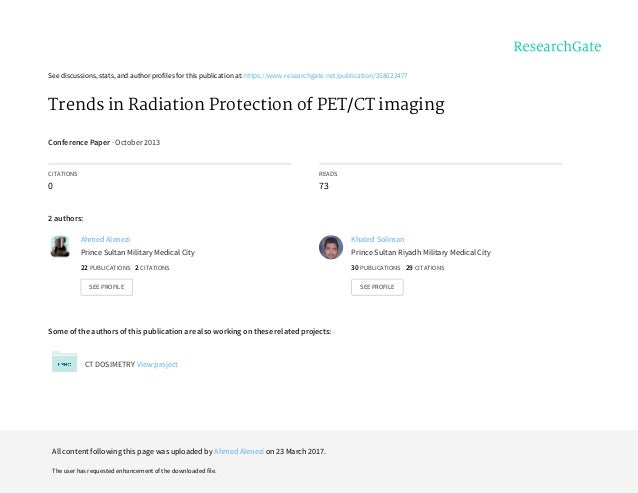Image resolution: width=638 pixels, height=493 pixels.
Task: Open Khaled Soliman author name link
Action: pyautogui.click(x=378, y=239)
